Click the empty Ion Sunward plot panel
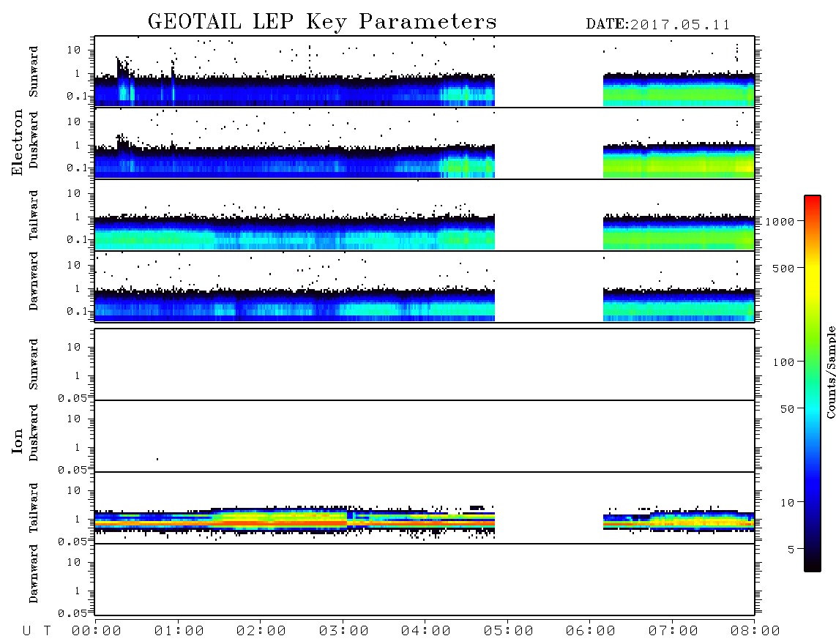836x644 pixels. (425, 364)
